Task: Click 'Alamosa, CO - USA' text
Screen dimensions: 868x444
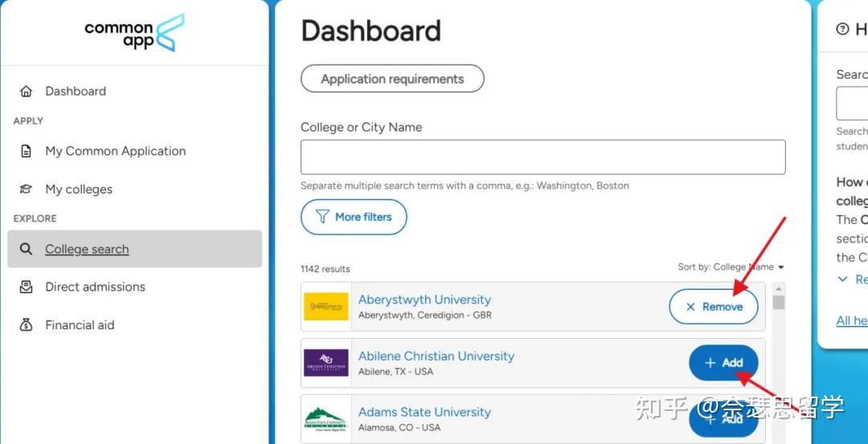Action: 399,427
